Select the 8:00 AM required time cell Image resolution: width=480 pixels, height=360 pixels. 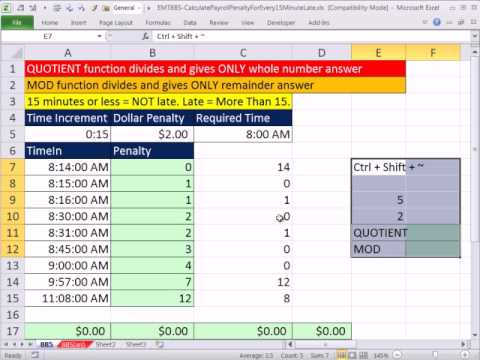coord(243,134)
